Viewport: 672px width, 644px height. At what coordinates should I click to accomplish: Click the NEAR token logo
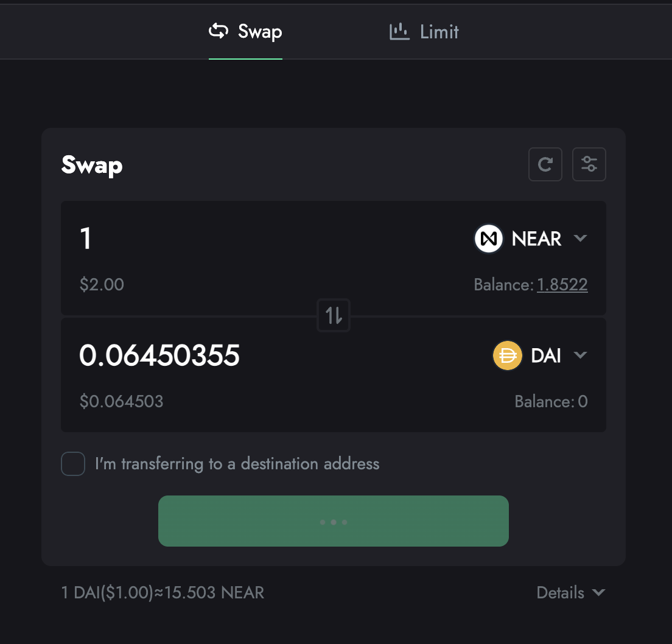[489, 239]
